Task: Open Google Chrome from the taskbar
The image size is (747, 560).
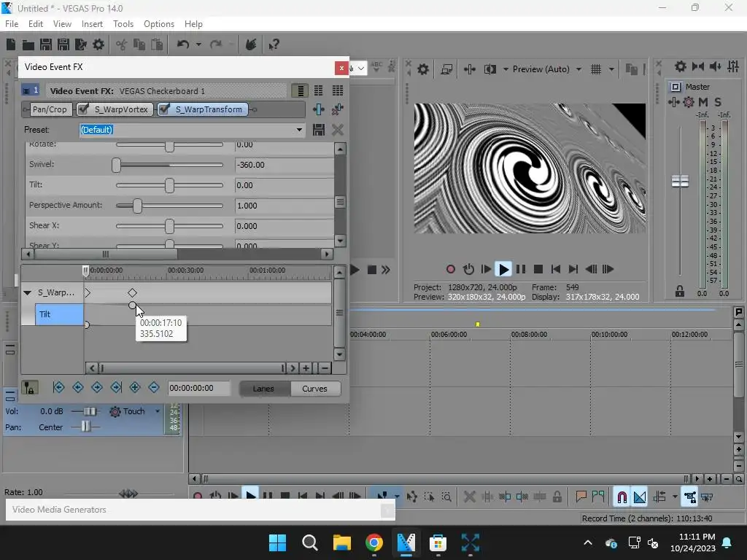Action: point(374,542)
